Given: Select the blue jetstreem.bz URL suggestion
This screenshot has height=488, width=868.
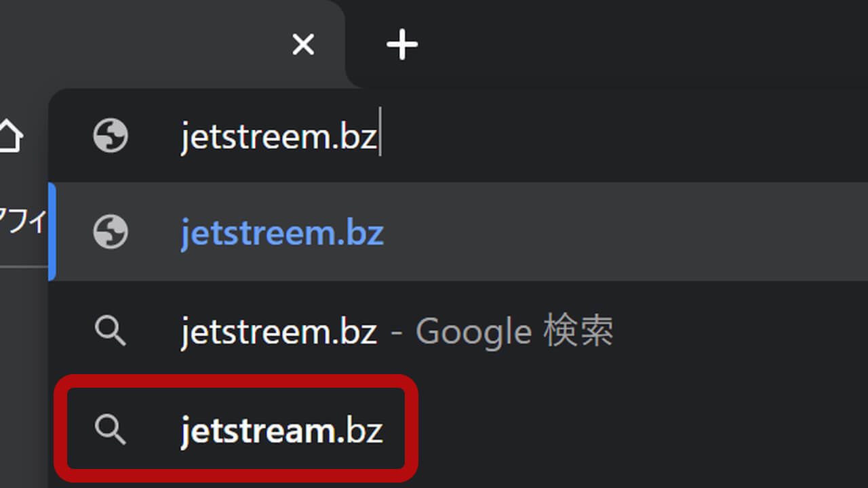Looking at the screenshot, I should tap(282, 233).
